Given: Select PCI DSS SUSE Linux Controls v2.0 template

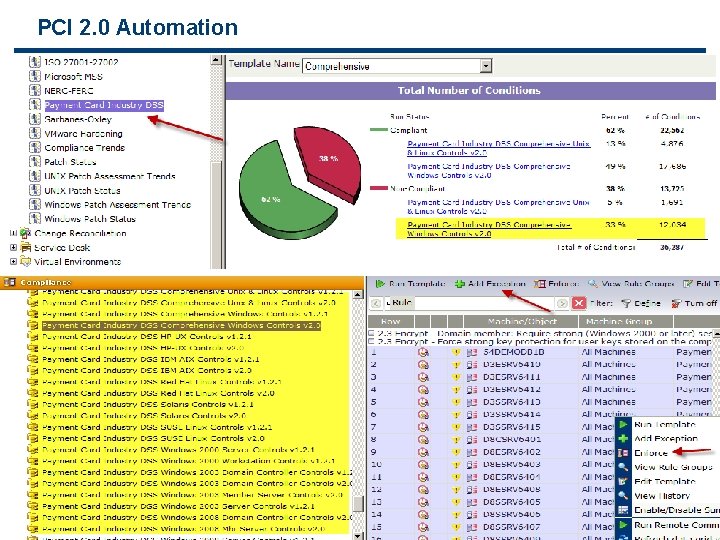Looking at the screenshot, I should point(153,438).
